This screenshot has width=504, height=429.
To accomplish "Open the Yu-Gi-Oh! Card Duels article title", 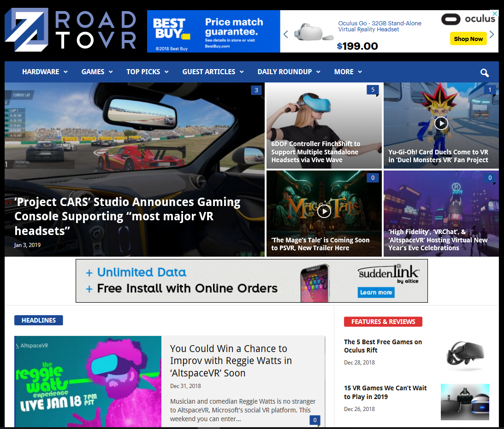I will pyautogui.click(x=438, y=156).
